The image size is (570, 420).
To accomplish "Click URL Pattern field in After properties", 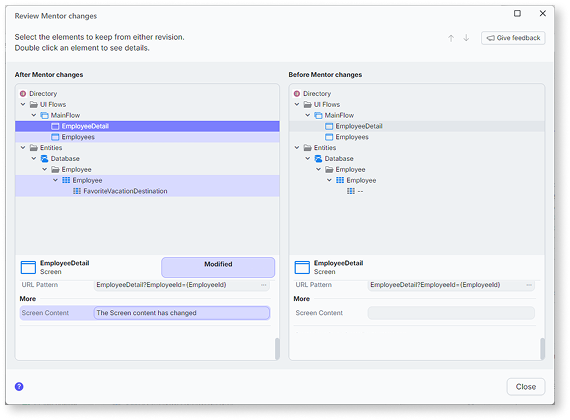I will coord(182,285).
